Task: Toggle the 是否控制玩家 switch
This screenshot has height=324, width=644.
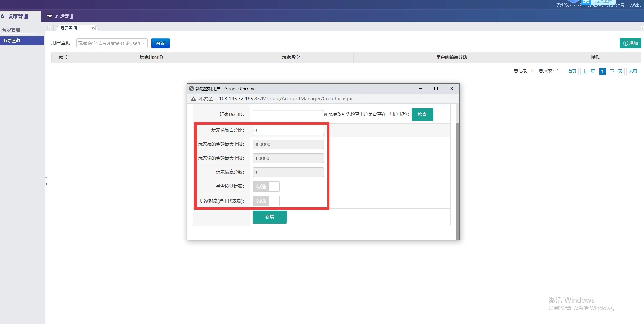Action: click(266, 187)
